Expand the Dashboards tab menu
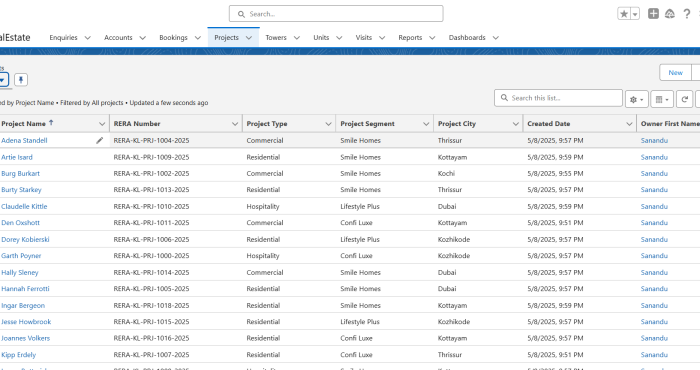700x370 pixels. [496, 38]
